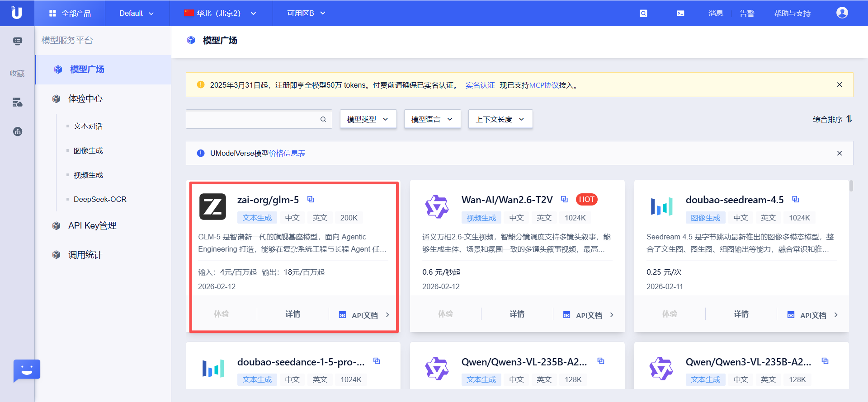The image size is (868, 402).
Task: Click the 收藏 label in left rail
Action: tap(17, 73)
